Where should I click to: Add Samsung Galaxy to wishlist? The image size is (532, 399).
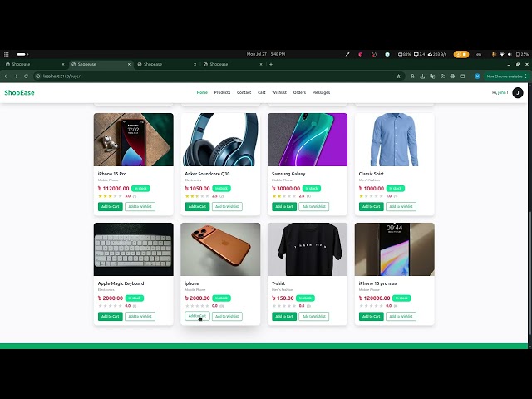pos(314,206)
